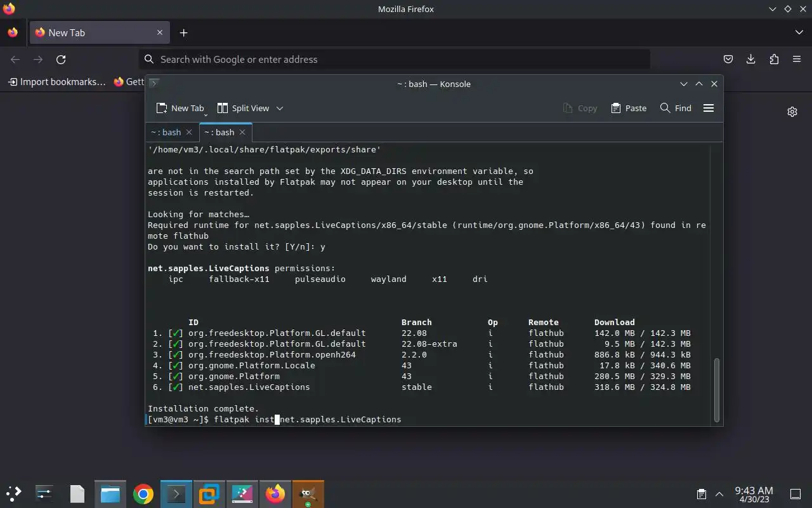Launch the Dolphin file manager
The height and width of the screenshot is (508, 812).
point(110,493)
